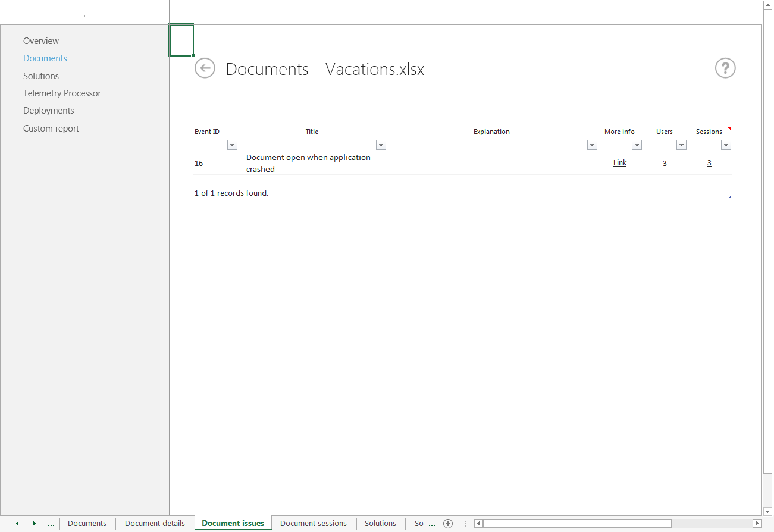Open the Sessions column filter dropdown
This screenshot has width=774, height=532.
click(x=726, y=145)
